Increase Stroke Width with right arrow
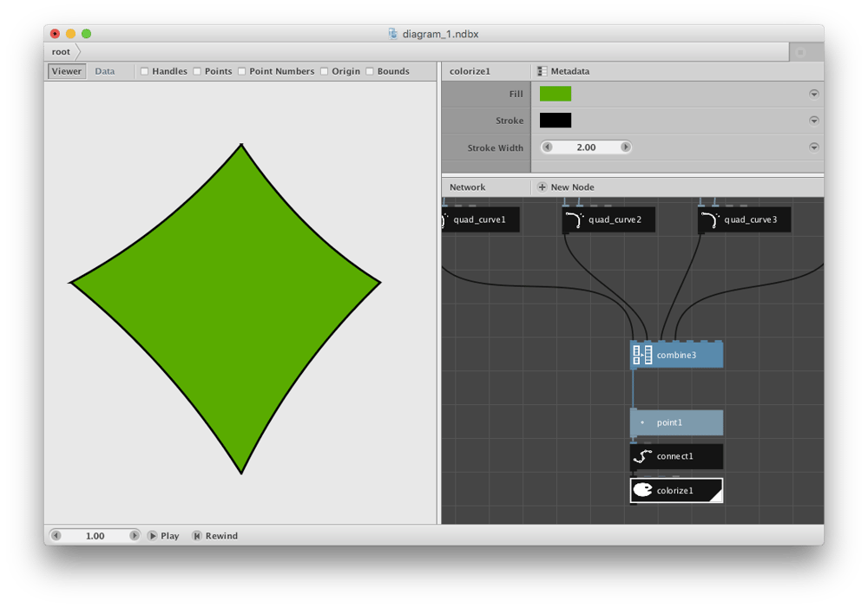 pos(626,147)
